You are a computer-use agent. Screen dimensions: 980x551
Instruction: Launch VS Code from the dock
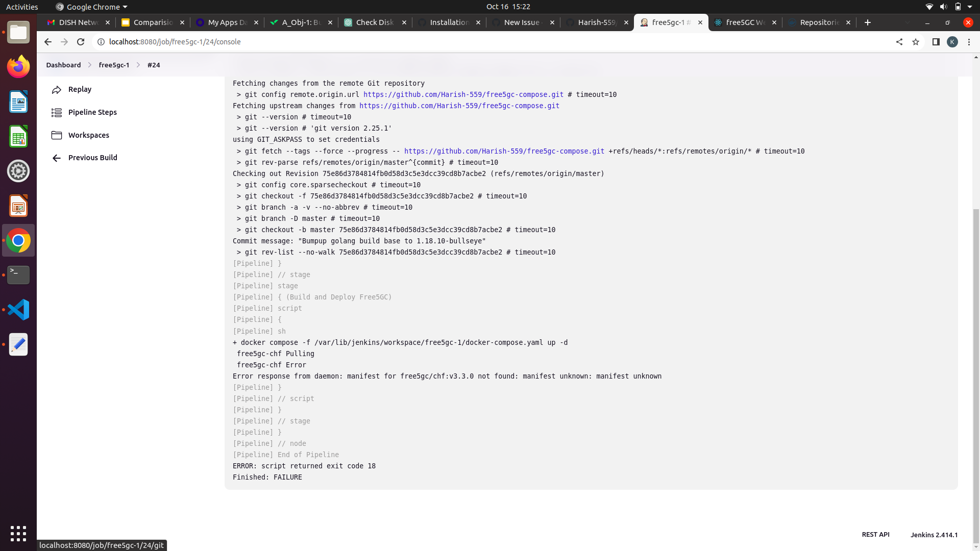pos(18,309)
